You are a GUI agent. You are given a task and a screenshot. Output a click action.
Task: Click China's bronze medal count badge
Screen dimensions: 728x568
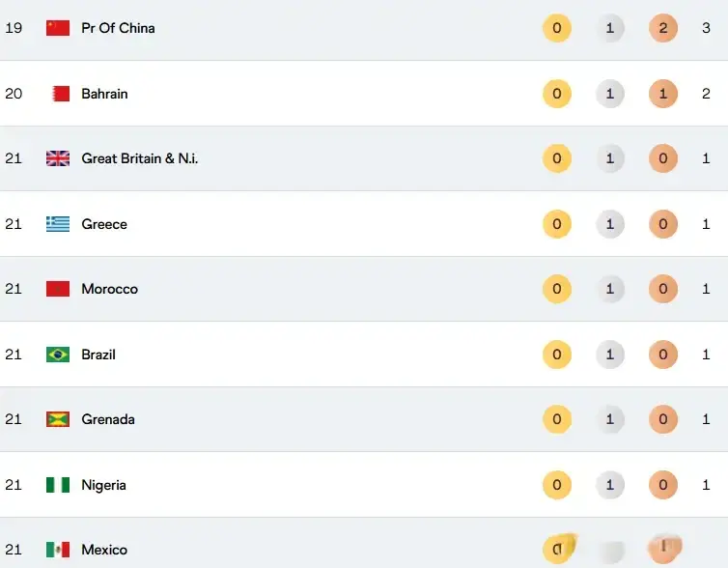point(663,28)
